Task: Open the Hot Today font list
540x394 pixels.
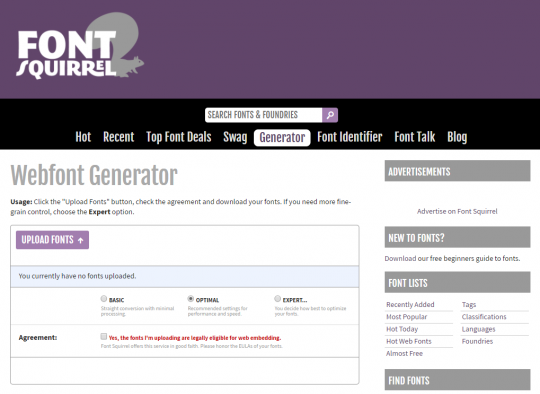Action: [402, 329]
